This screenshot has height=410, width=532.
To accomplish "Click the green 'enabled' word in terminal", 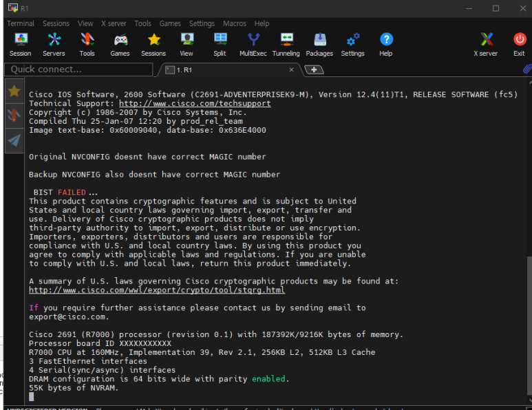I will click(268, 379).
